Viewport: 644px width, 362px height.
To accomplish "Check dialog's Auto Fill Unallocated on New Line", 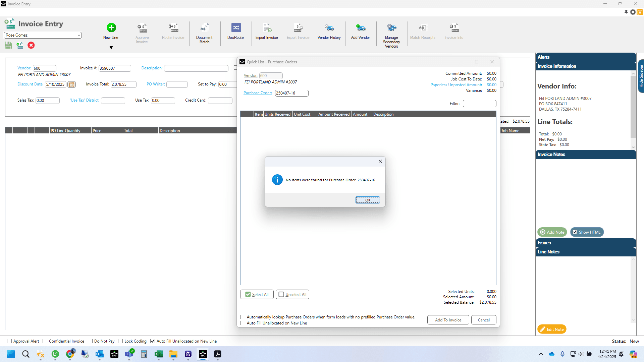I will pos(243,323).
